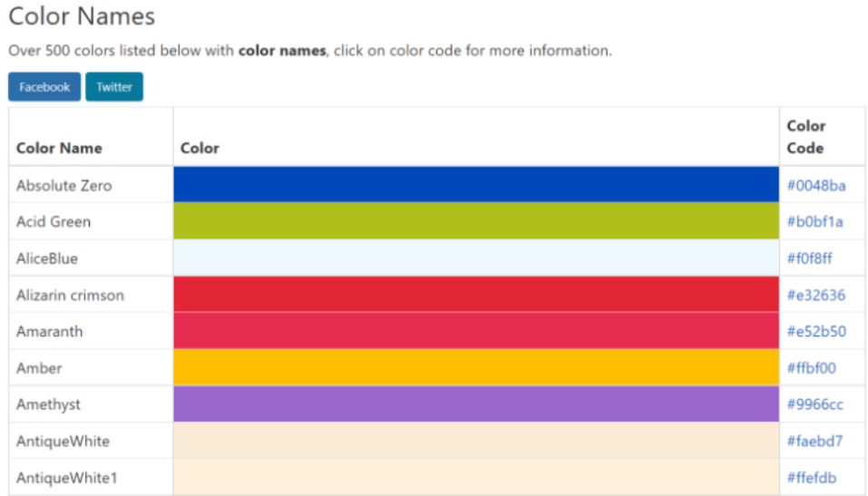Open color code #e52b50 link
The image size is (868, 496).
point(816,332)
